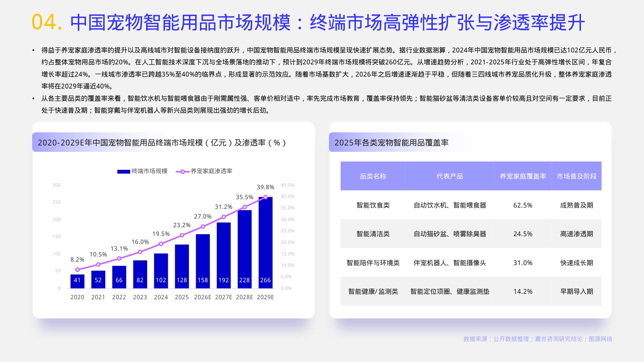The height and width of the screenshot is (362, 644).
Task: Select the 2026E bar labeled 158
Action: point(203,261)
